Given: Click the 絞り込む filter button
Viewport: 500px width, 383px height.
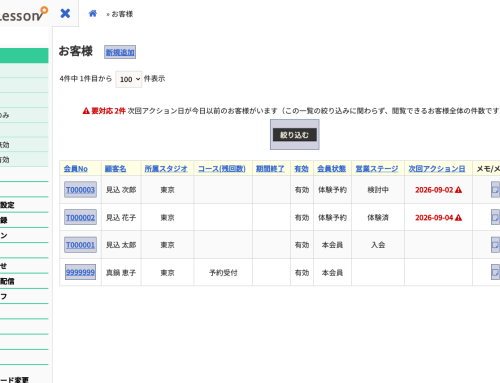Looking at the screenshot, I should pos(295,135).
